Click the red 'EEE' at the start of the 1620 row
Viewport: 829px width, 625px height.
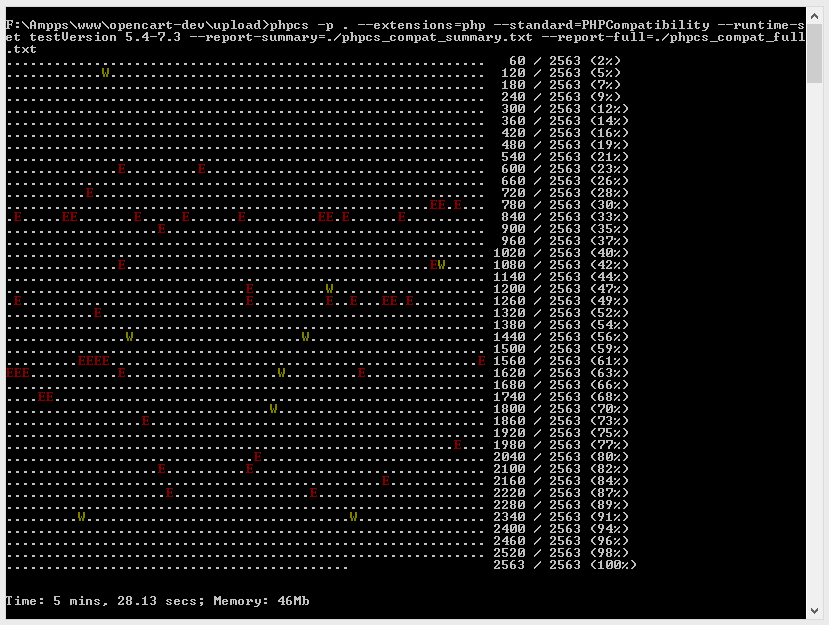pyautogui.click(x=18, y=373)
